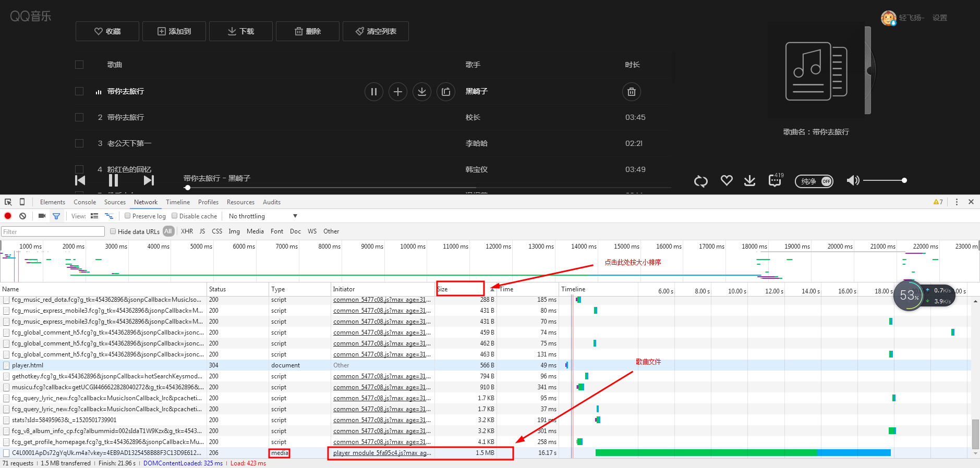Click the large pause button in the player bar
The width and height of the screenshot is (980, 468).
[113, 180]
